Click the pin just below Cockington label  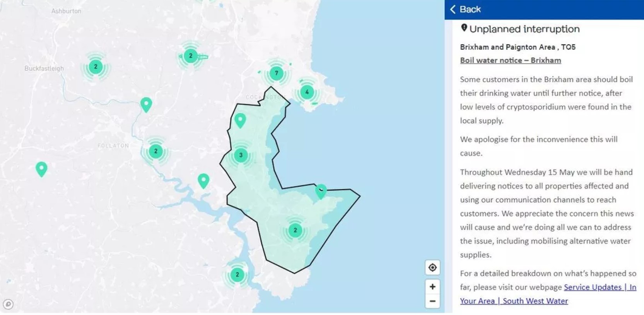click(240, 120)
